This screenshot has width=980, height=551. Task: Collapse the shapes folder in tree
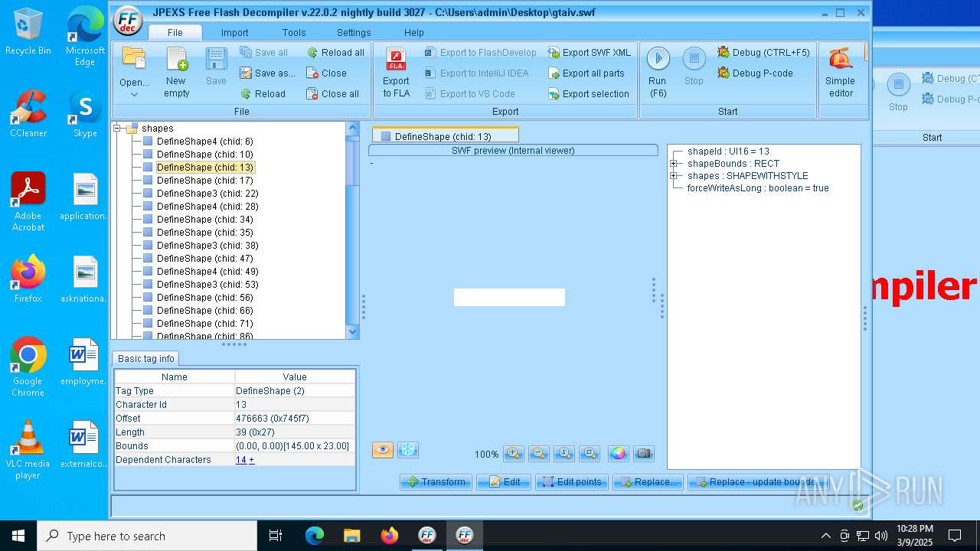tap(118, 129)
